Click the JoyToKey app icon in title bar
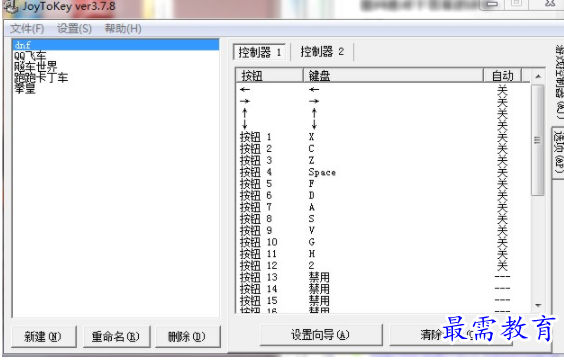This screenshot has height=360, width=564. tap(10, 6)
